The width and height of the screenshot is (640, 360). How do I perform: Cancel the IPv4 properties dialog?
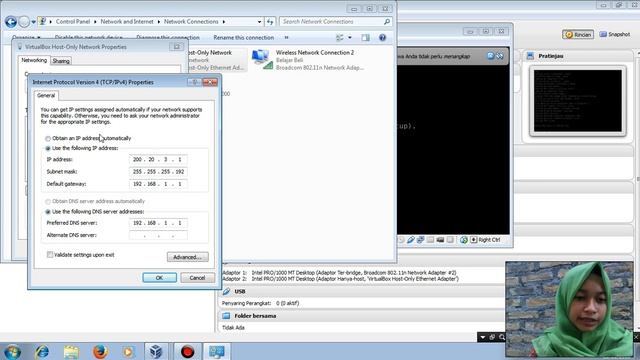point(197,278)
